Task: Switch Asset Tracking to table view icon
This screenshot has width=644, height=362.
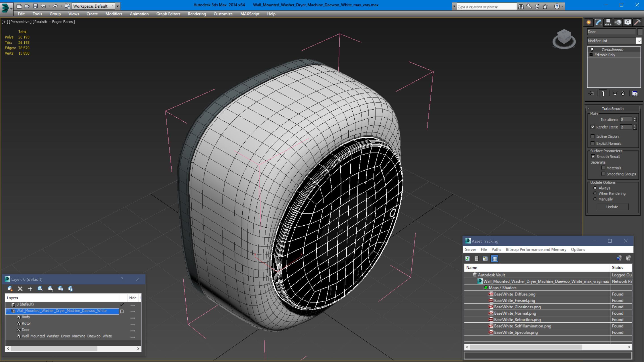Action: tap(495, 259)
